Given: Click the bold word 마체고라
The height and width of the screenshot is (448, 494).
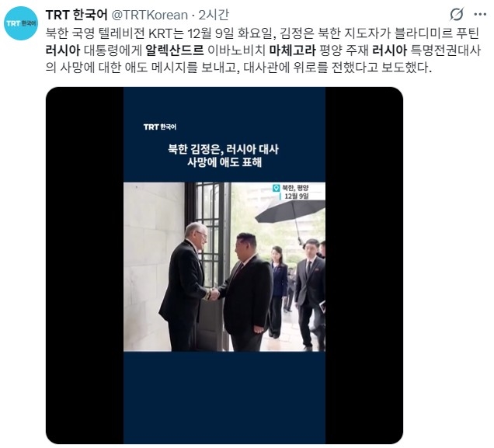Looking at the screenshot, I should [292, 50].
